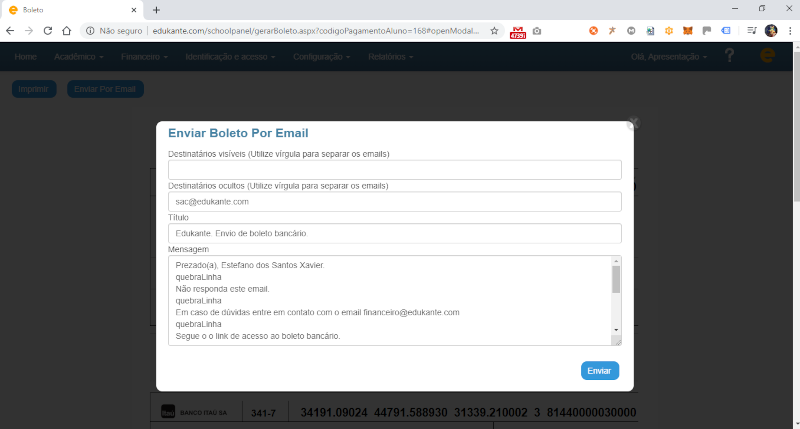Open a new browser tab

point(156,10)
